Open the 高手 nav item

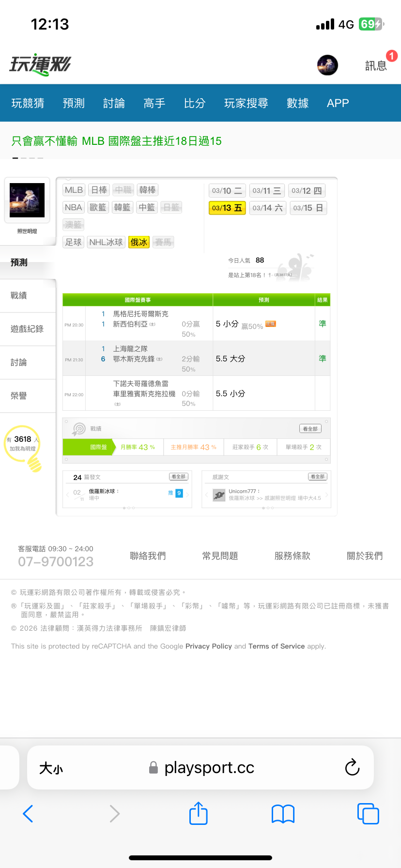coord(154,103)
